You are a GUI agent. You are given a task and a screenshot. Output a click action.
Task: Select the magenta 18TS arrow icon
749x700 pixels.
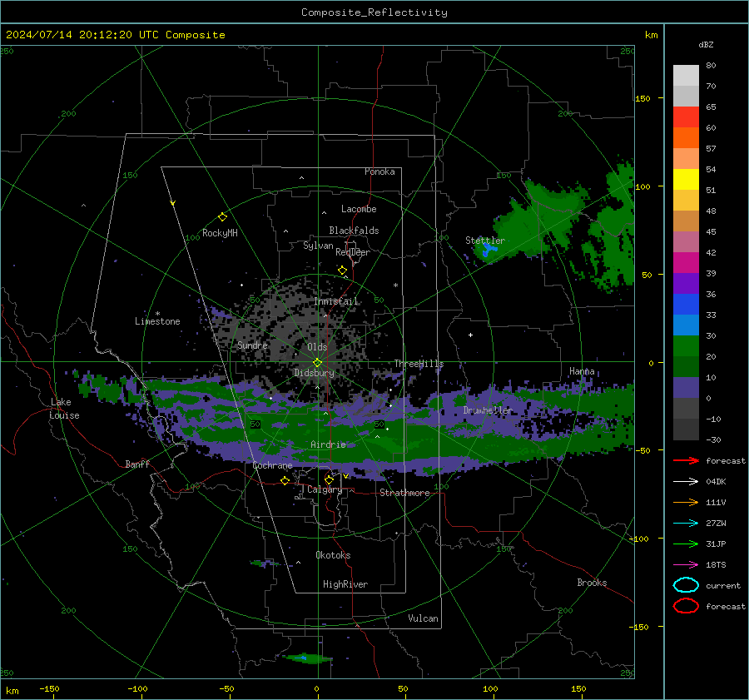click(x=686, y=565)
